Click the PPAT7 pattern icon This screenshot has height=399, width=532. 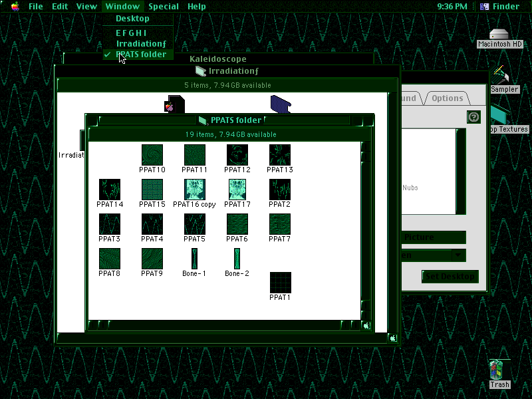point(279,224)
